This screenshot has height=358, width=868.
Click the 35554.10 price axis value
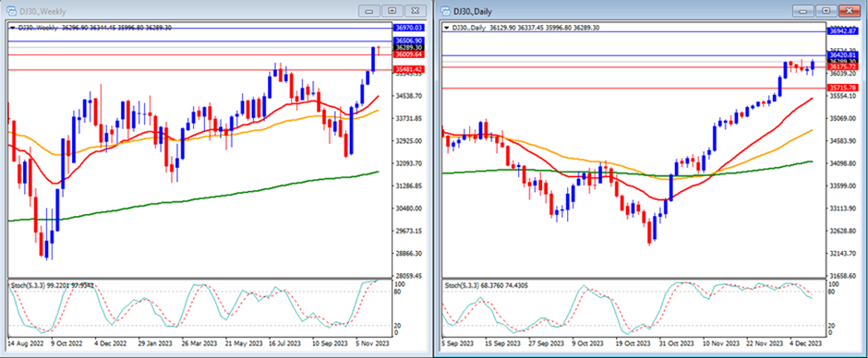pyautogui.click(x=844, y=96)
